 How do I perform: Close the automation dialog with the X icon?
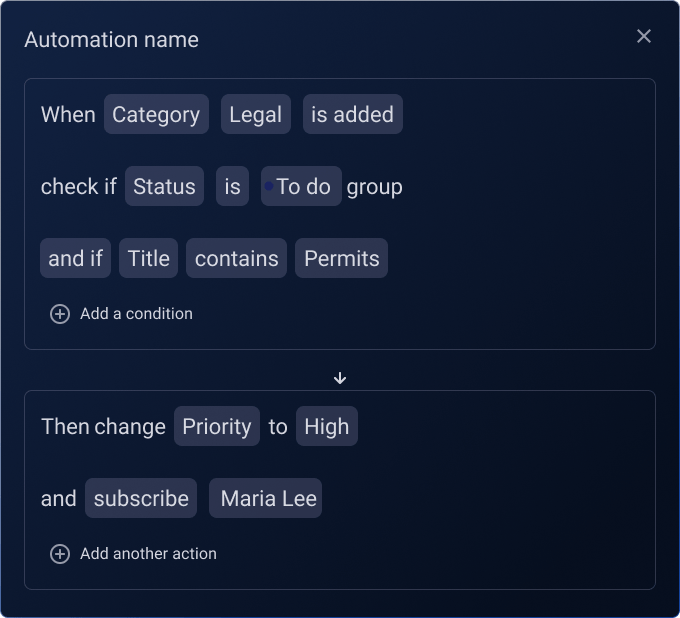[644, 36]
